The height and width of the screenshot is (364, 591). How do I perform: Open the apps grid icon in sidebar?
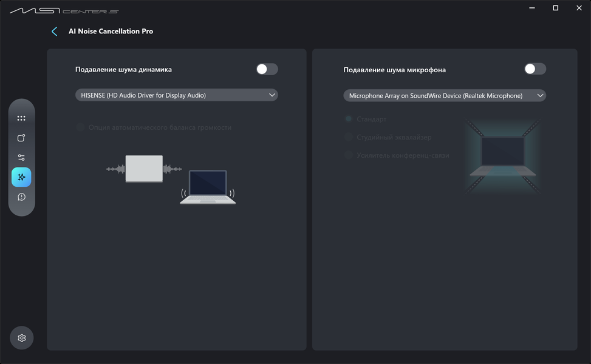tap(21, 118)
